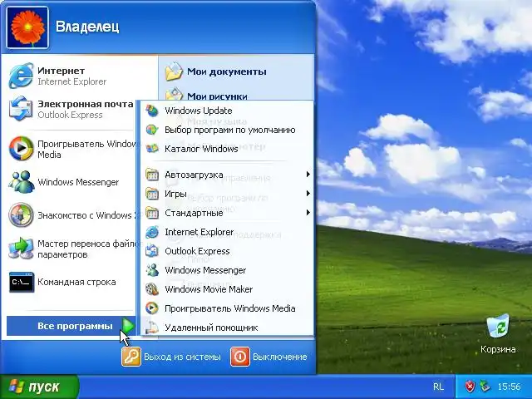
Task: Click the pinned Интернет Internet Explorer icon
Action: tap(21, 76)
